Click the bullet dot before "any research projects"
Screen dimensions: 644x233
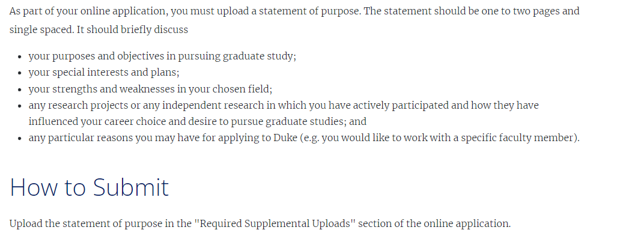[x=20, y=106]
